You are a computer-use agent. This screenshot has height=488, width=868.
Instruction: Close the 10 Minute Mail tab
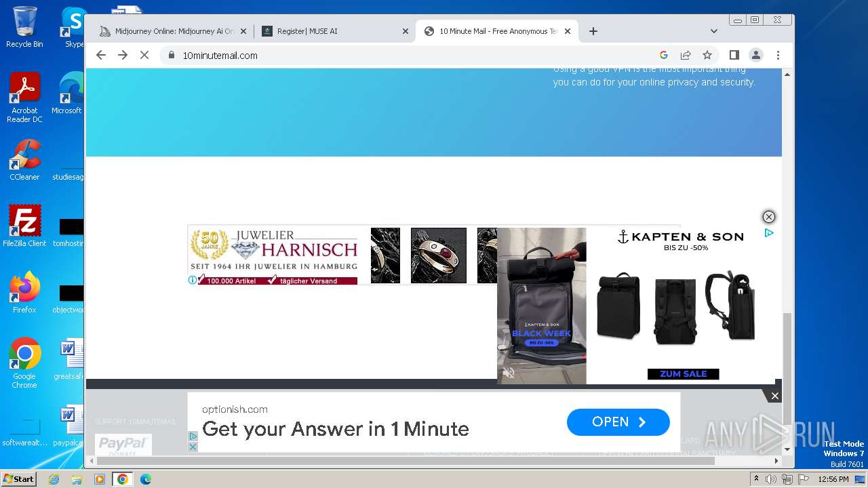tap(568, 31)
